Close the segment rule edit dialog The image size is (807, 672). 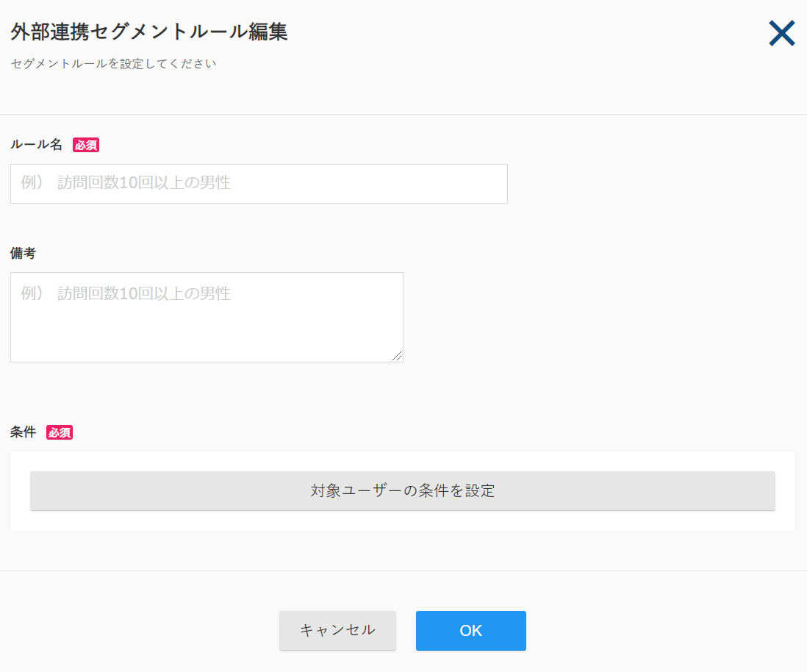(x=782, y=34)
